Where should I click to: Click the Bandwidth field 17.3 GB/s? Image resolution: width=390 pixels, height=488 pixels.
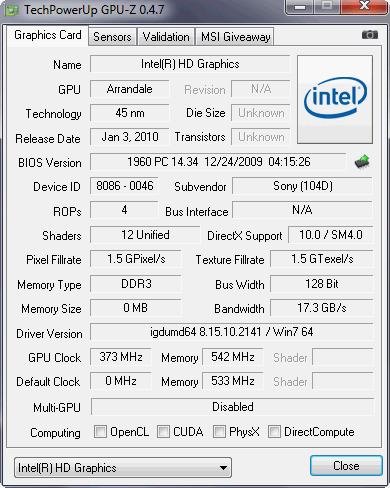tap(322, 308)
